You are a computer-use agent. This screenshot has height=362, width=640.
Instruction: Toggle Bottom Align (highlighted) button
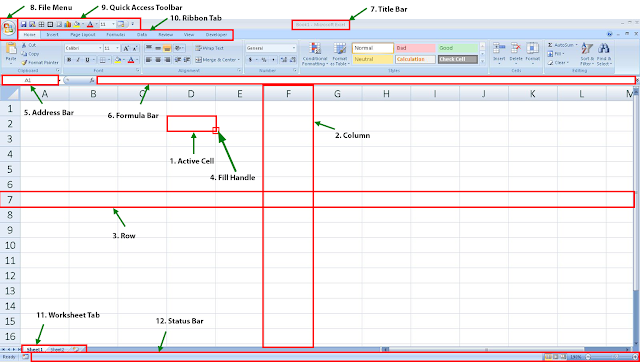coord(167,48)
